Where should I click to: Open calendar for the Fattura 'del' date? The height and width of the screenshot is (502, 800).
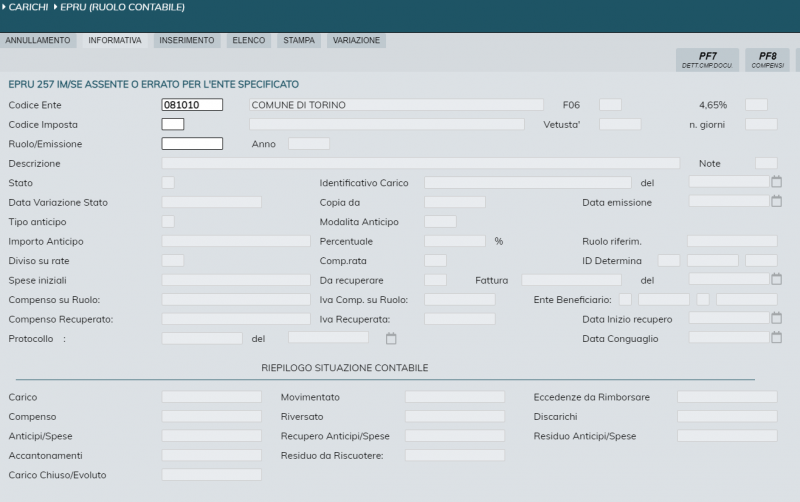point(776,279)
